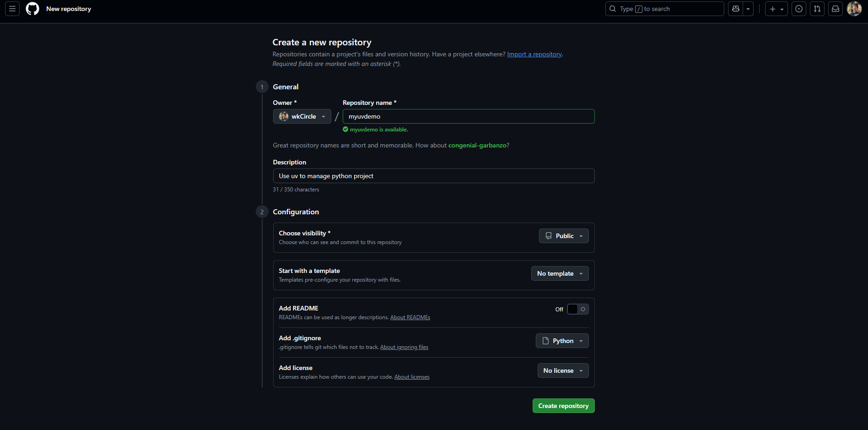Image resolution: width=868 pixels, height=430 pixels.
Task: Click the myuvdemo availability checkmark
Action: 345,130
